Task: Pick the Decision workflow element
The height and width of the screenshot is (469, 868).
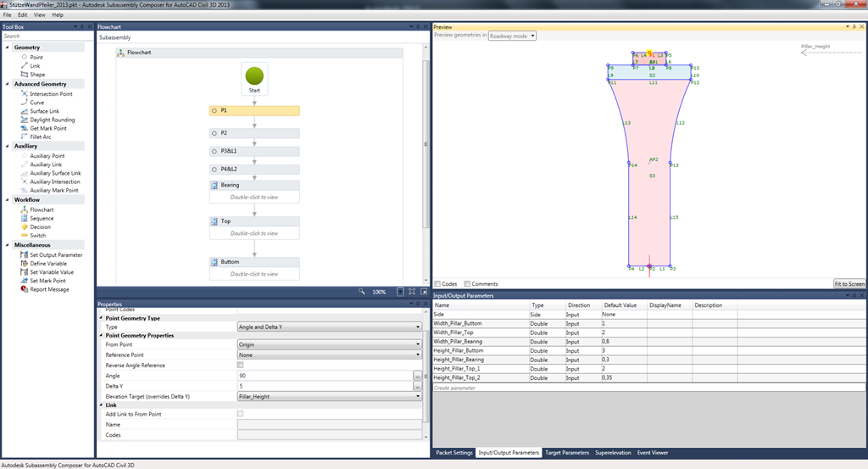Action: (40, 227)
